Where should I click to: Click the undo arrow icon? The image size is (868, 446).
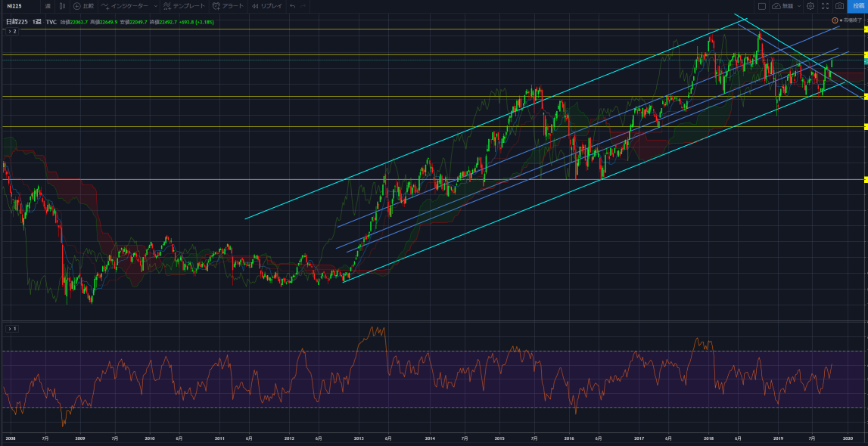(x=292, y=6)
